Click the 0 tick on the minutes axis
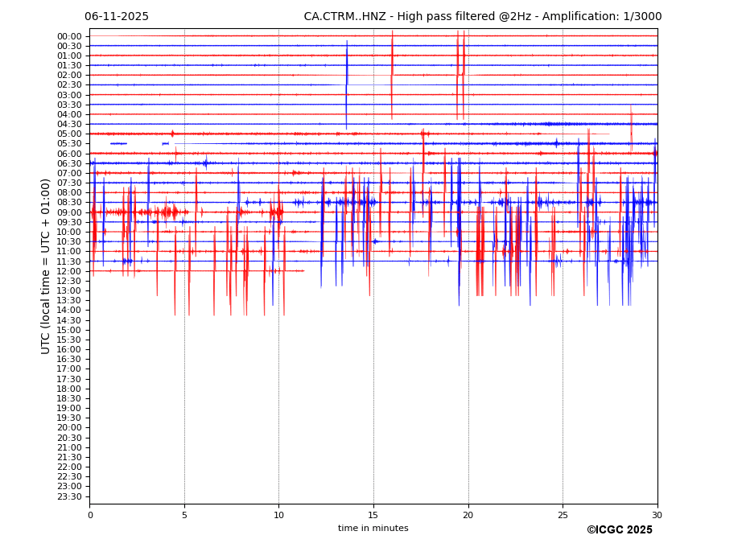The image size is (746, 560). point(90,515)
